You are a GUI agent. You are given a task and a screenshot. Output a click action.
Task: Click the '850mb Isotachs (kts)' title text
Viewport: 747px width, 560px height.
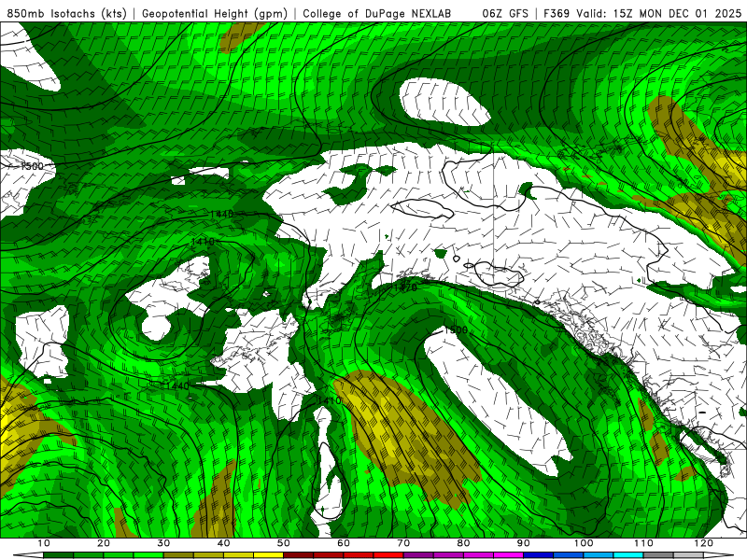coord(66,13)
